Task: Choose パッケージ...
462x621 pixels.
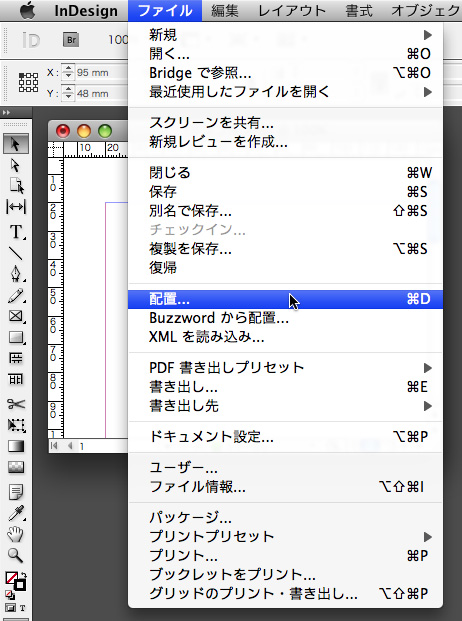Action: tap(285, 518)
